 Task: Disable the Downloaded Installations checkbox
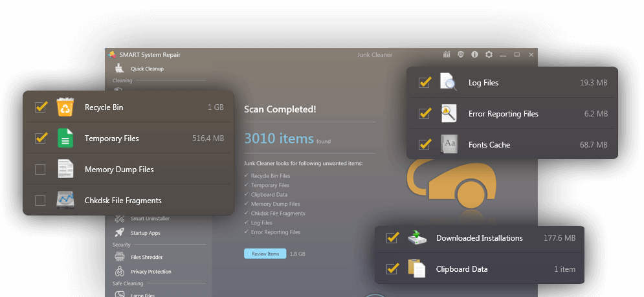392,238
